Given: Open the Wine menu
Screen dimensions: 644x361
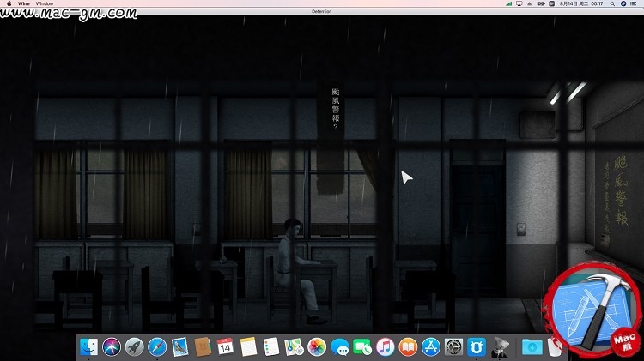Looking at the screenshot, I should point(24,3).
